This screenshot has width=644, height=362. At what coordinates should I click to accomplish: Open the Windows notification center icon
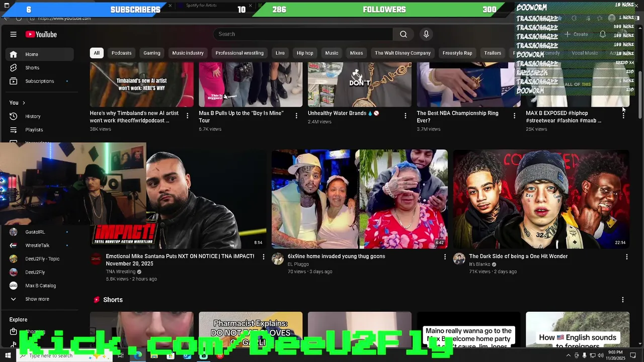point(633,355)
